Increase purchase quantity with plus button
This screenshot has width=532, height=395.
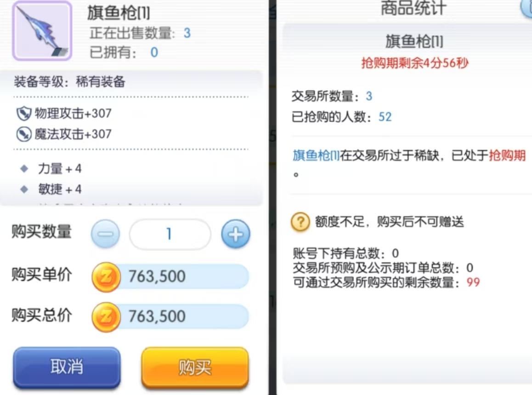click(236, 234)
